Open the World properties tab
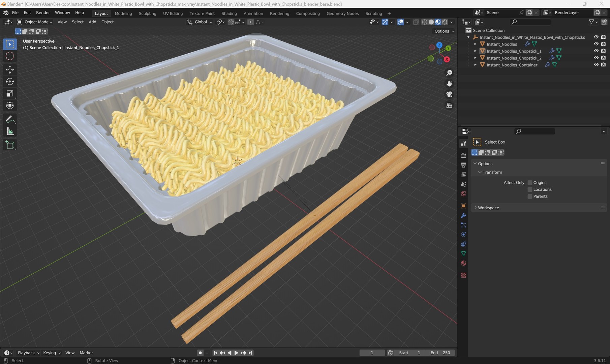 (x=463, y=194)
